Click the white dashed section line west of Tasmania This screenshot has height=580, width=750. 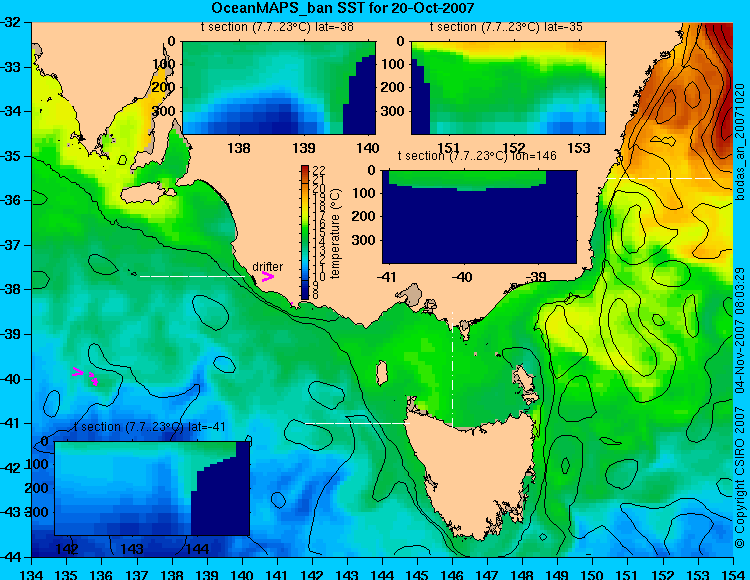(357, 423)
